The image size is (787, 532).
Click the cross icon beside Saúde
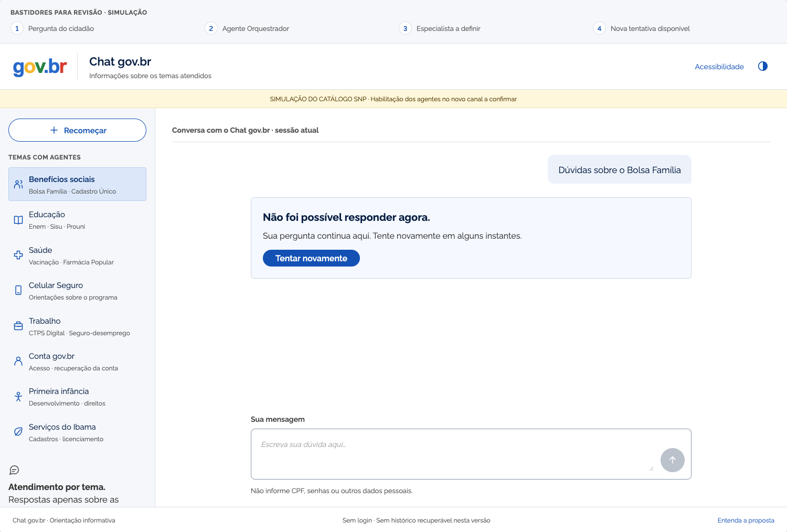(x=18, y=255)
